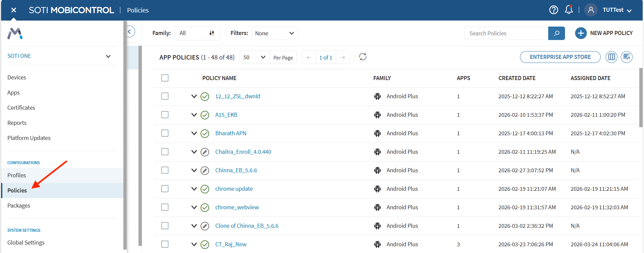Click the Search Policies input field
The height and width of the screenshot is (253, 644).
coord(506,33)
